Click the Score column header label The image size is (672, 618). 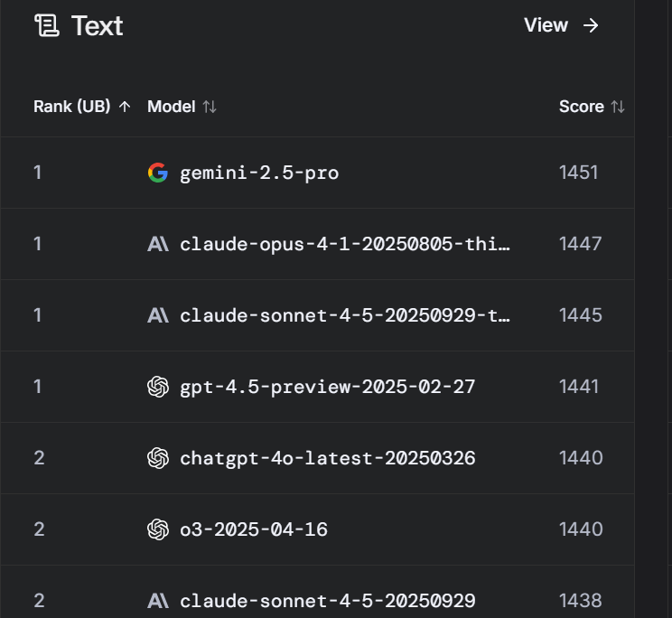coord(581,107)
